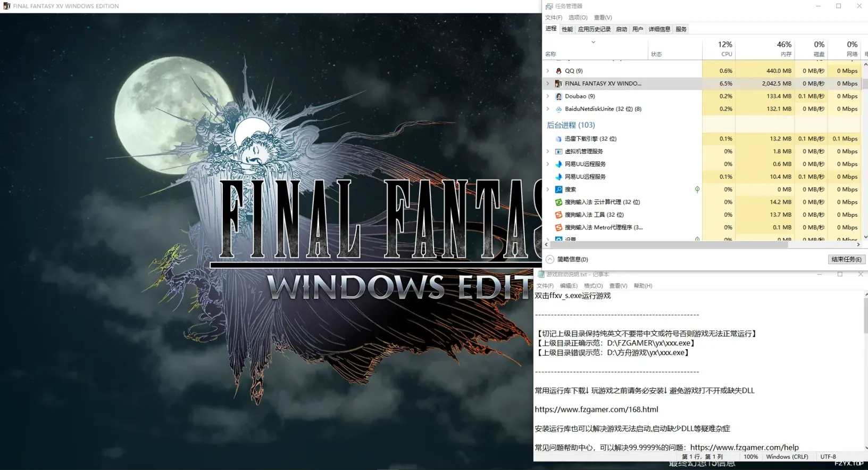
Task: Click the Doubao process icon
Action: coord(558,96)
